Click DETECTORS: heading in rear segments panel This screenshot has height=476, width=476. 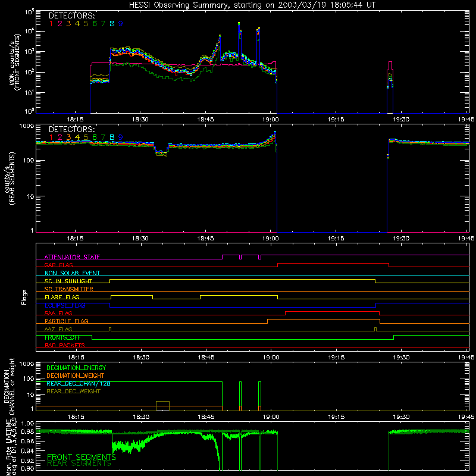click(x=71, y=129)
